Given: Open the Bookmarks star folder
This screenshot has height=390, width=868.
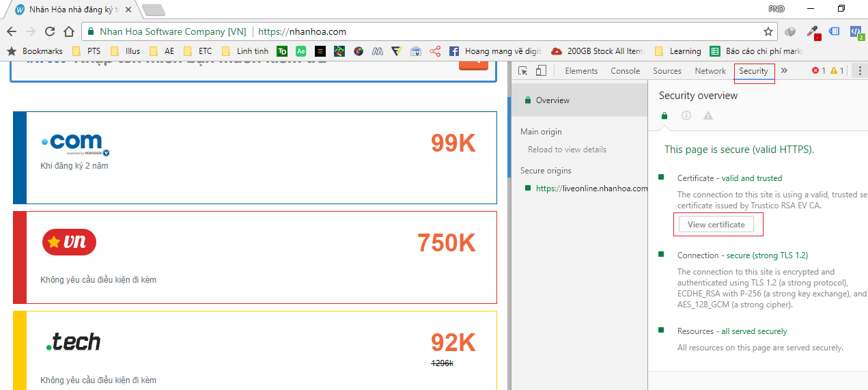Looking at the screenshot, I should coord(34,51).
